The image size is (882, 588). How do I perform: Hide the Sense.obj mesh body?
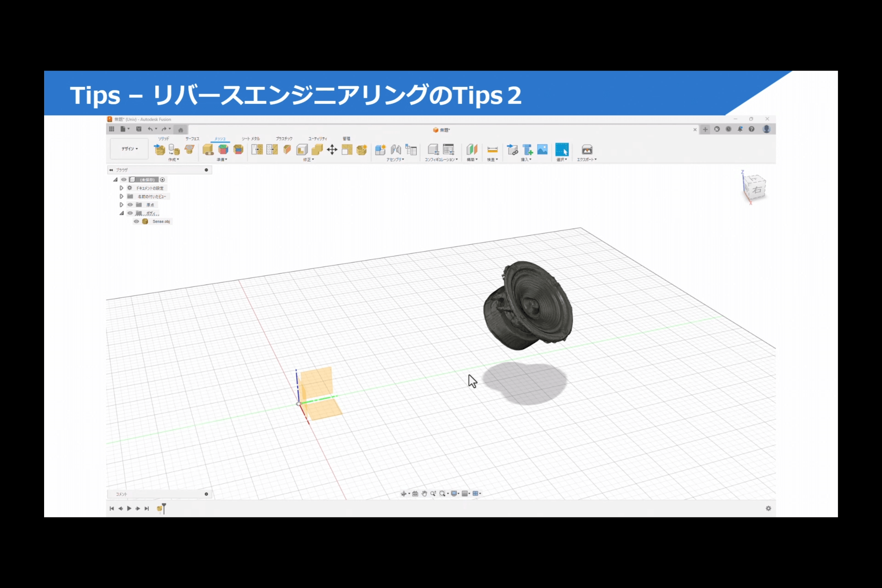[x=136, y=221]
